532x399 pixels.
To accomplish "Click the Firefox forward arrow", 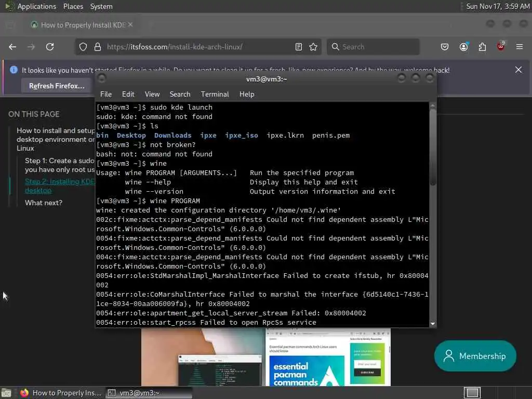I will click(31, 47).
